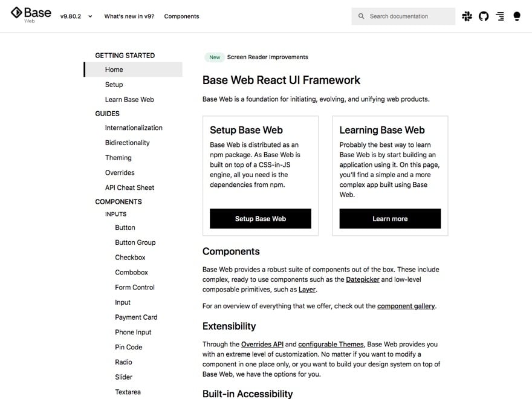Toggle dark theme via lightbulb icon
Screen dimensions: 532x399
(x=517, y=16)
